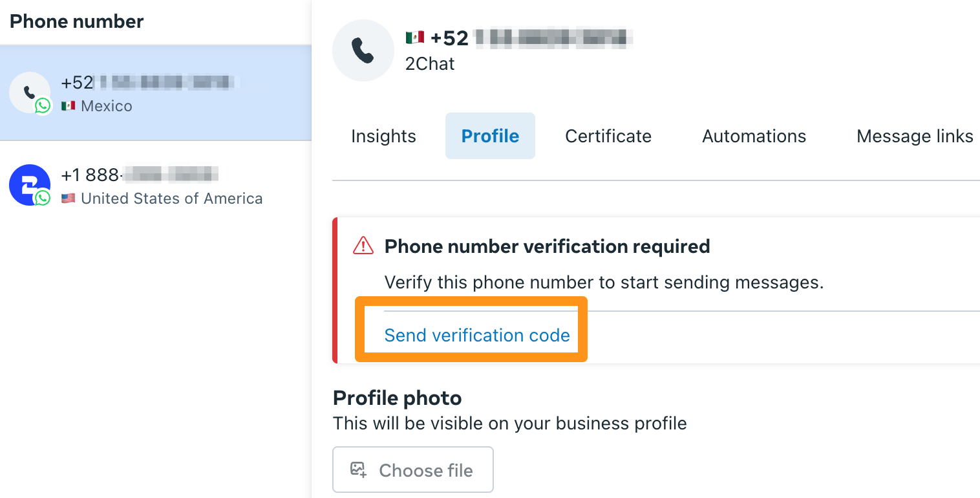Open the Automations tab

(x=754, y=136)
